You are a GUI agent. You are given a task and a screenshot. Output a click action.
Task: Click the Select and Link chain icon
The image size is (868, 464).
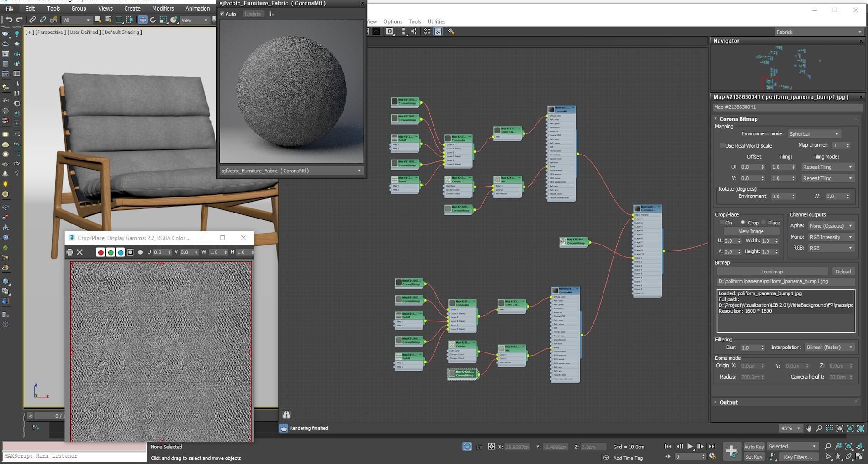click(32, 20)
